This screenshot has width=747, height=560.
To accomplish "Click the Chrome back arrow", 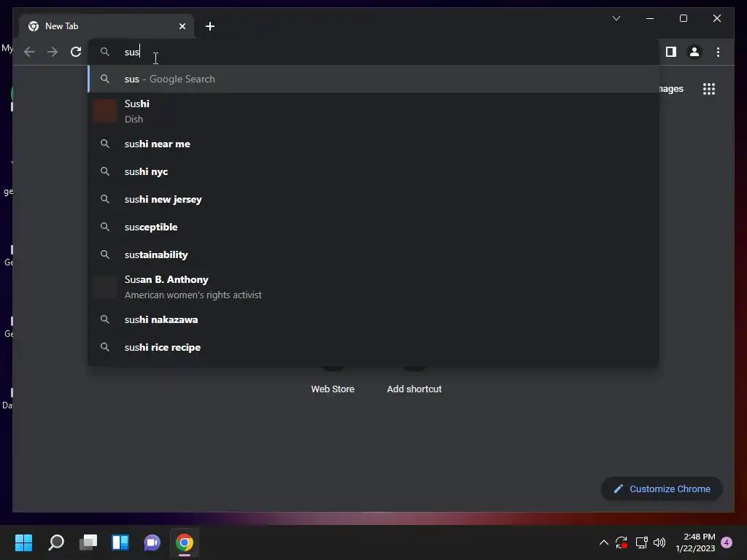I will click(x=29, y=52).
